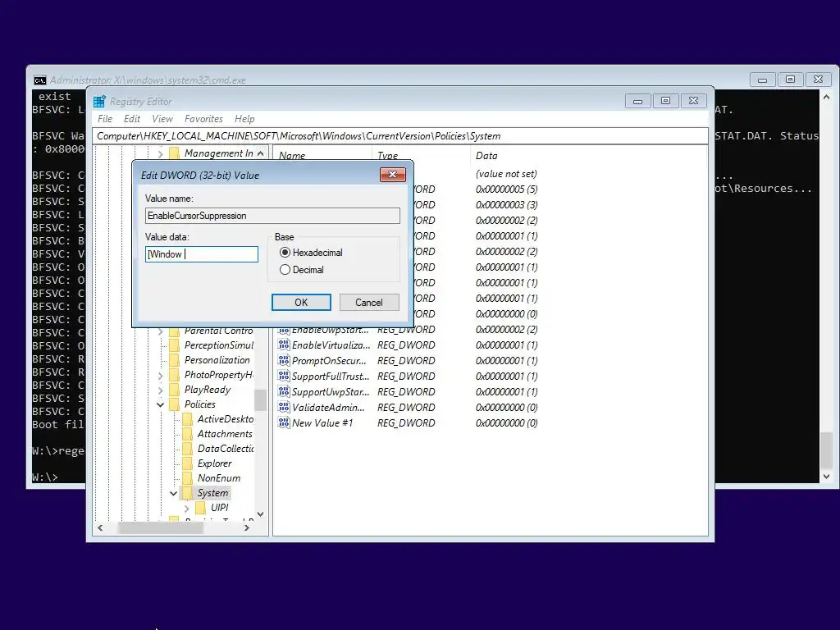This screenshot has height=630, width=840.
Task: Select the Explorer tree item label
Action: 214,463
